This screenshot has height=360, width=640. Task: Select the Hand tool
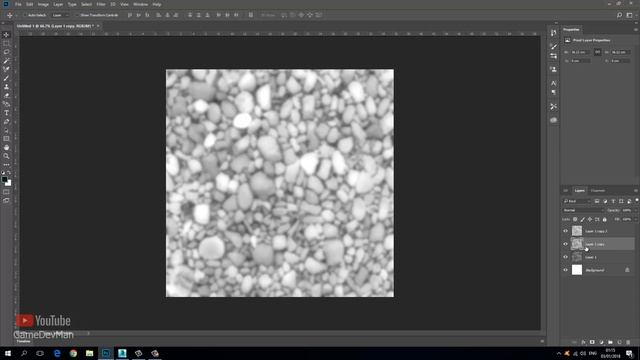click(x=6, y=148)
